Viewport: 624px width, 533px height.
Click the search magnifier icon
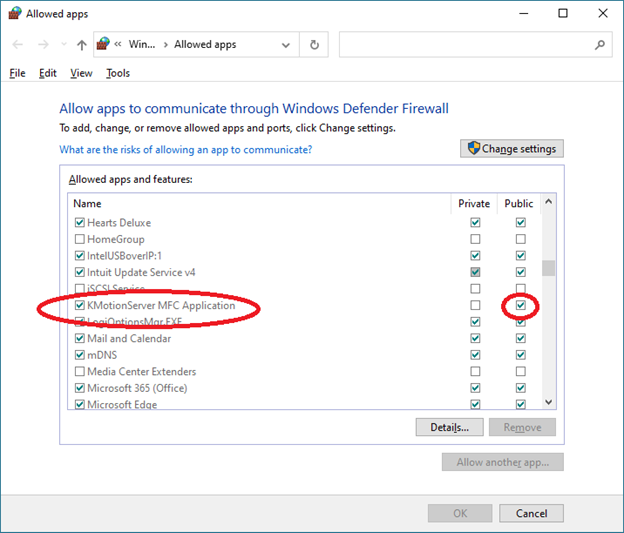(x=600, y=45)
